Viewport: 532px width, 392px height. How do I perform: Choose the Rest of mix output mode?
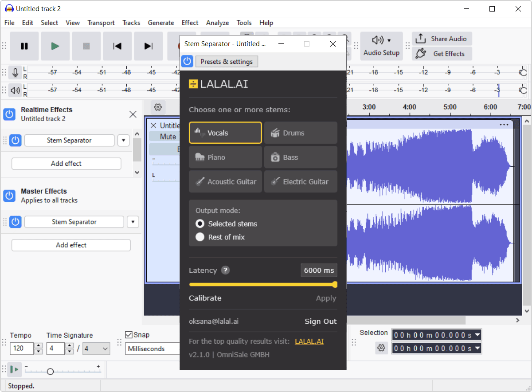200,237
